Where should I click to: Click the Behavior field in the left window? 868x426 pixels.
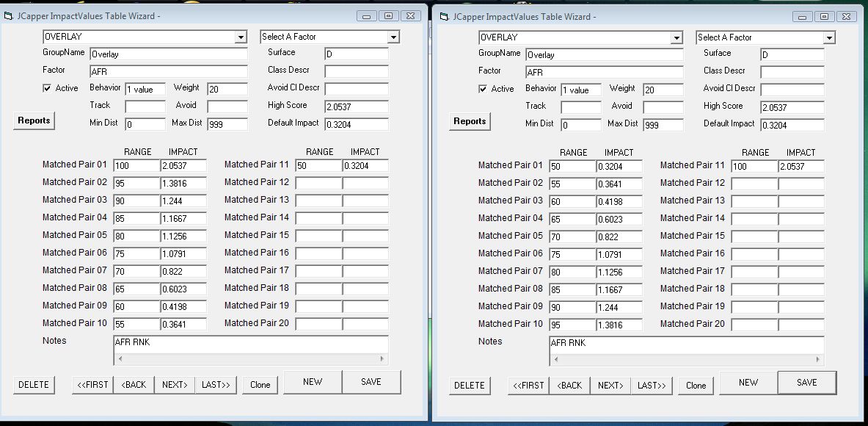[x=145, y=89]
